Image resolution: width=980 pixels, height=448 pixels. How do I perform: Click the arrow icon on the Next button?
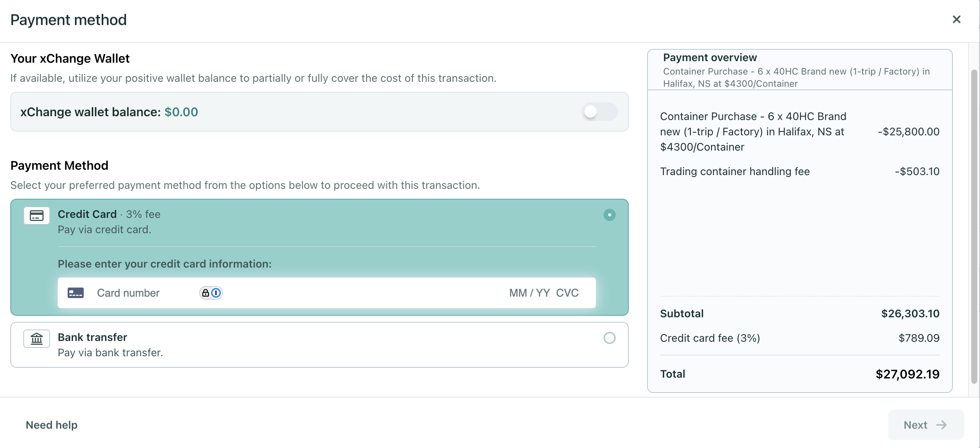coord(941,425)
